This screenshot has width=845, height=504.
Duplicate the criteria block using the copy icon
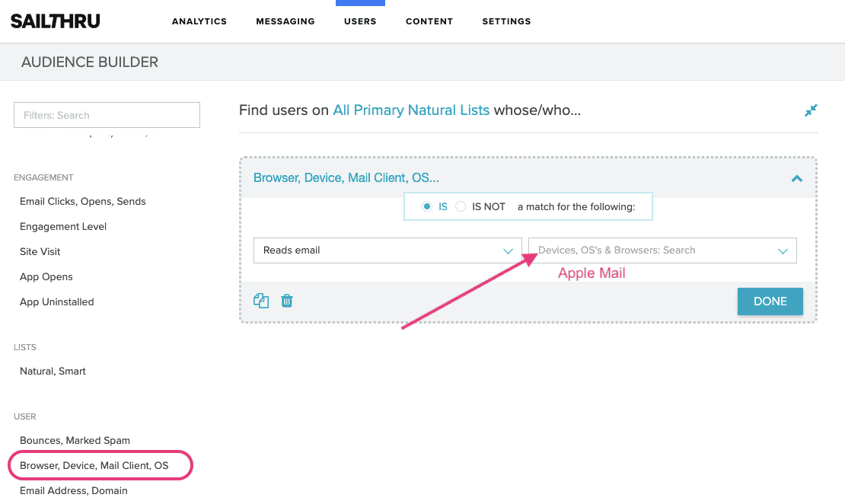pyautogui.click(x=261, y=301)
